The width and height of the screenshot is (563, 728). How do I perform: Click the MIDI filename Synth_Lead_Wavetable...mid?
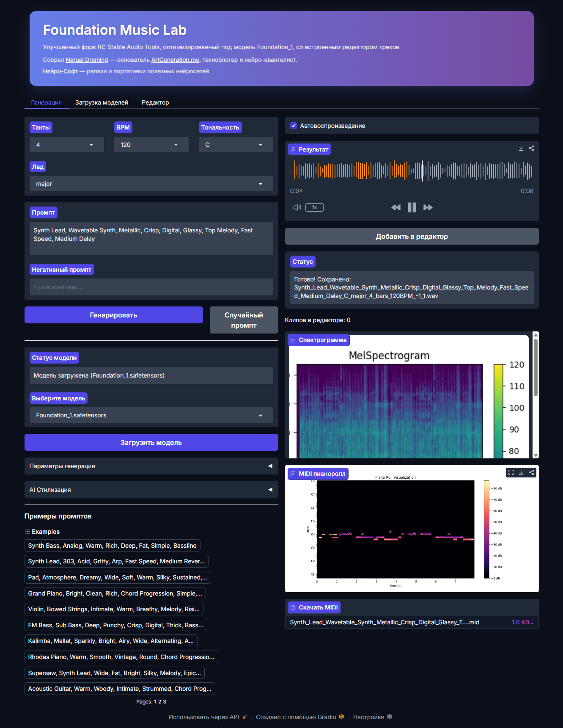point(385,622)
